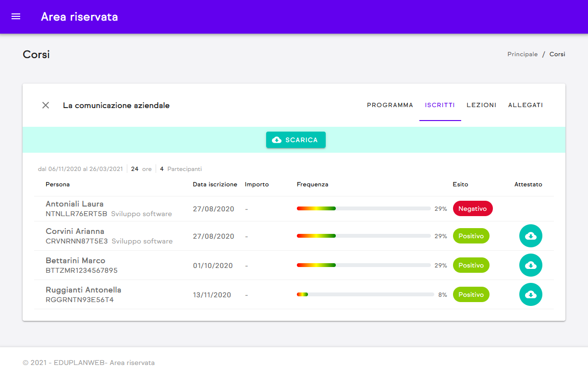Click the Persona column header

tap(58, 184)
